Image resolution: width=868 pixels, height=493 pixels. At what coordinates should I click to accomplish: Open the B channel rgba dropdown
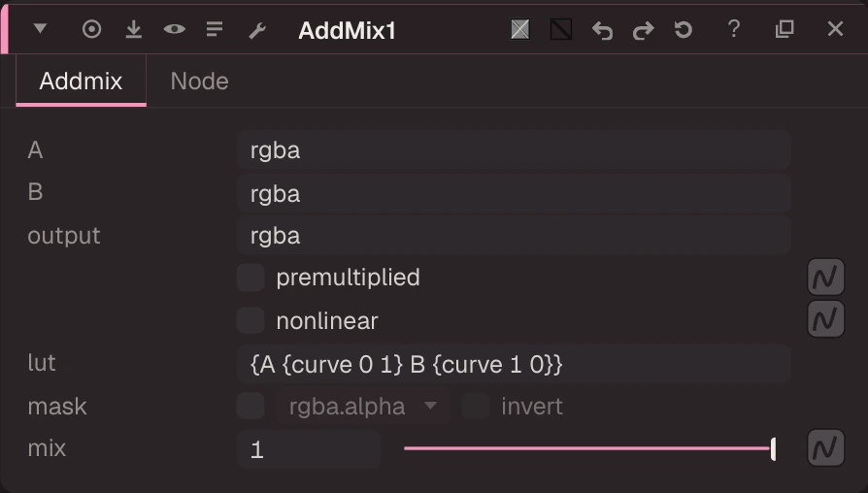click(x=514, y=194)
